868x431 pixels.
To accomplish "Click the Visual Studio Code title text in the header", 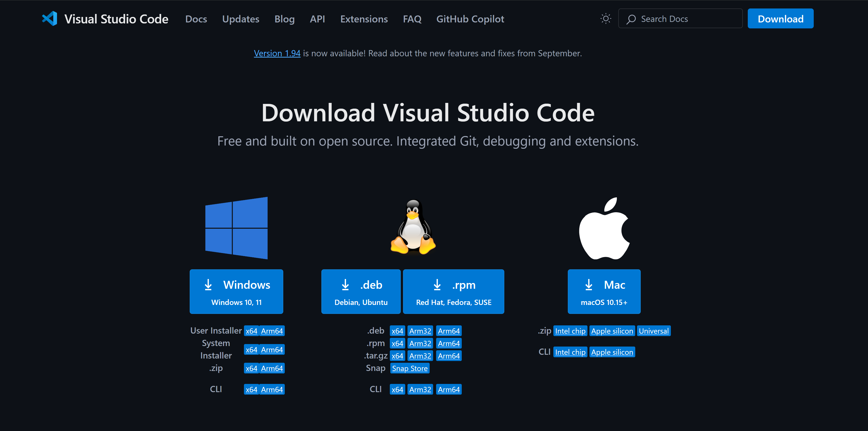I will pyautogui.click(x=116, y=19).
